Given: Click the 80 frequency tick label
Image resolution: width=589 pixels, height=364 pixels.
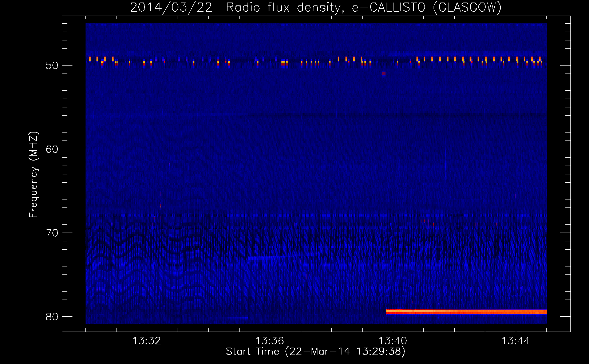Looking at the screenshot, I should (x=52, y=317).
